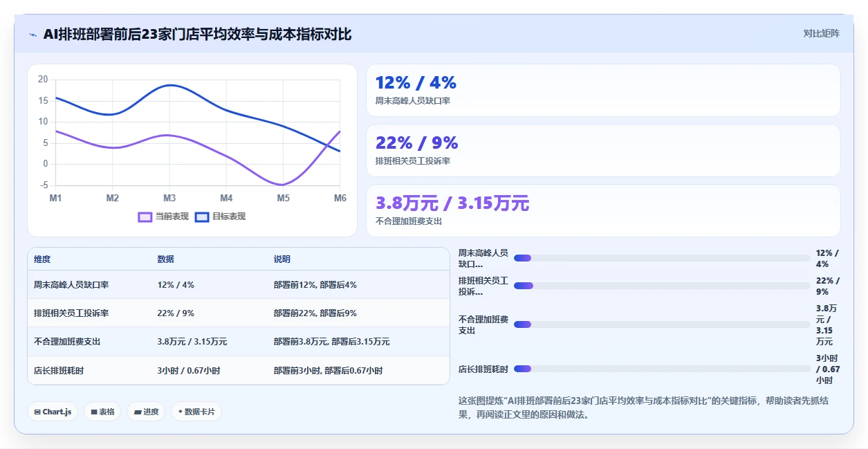The height and width of the screenshot is (449, 868).
Task: Click the table cell 12% / 4%
Action: click(176, 285)
